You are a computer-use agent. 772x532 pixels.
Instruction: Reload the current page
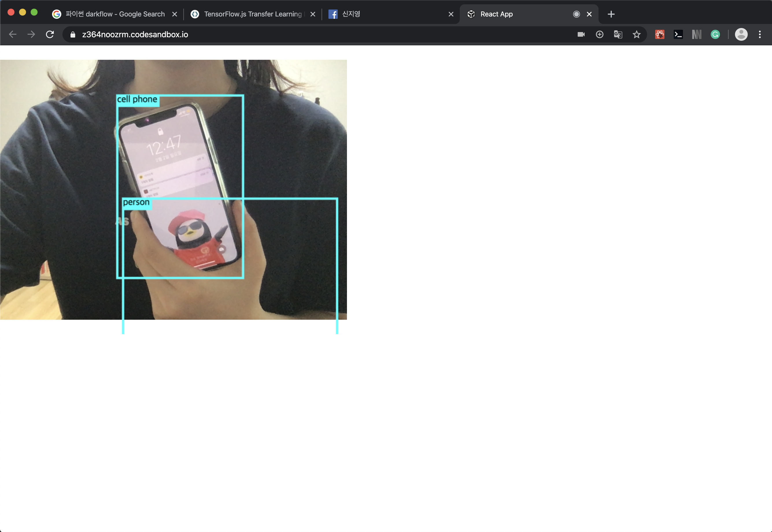50,34
